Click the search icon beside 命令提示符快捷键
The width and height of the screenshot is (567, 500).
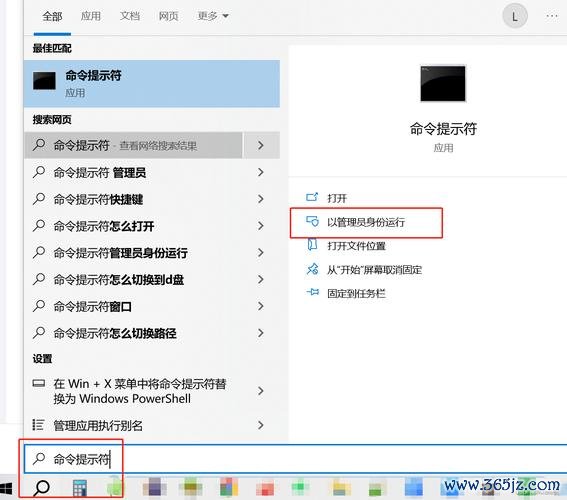click(x=39, y=199)
